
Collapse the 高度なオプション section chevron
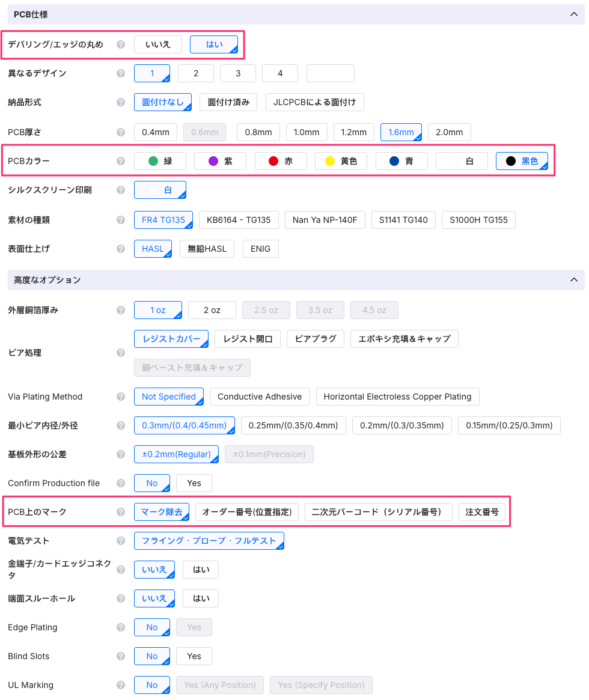573,280
